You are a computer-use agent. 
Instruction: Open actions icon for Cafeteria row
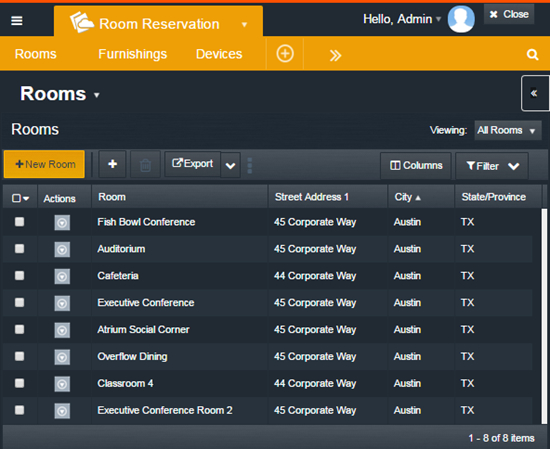point(62,276)
